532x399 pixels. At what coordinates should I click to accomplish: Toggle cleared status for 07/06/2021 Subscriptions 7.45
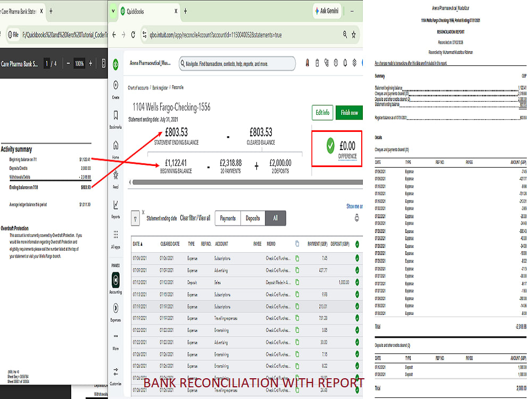point(357,258)
